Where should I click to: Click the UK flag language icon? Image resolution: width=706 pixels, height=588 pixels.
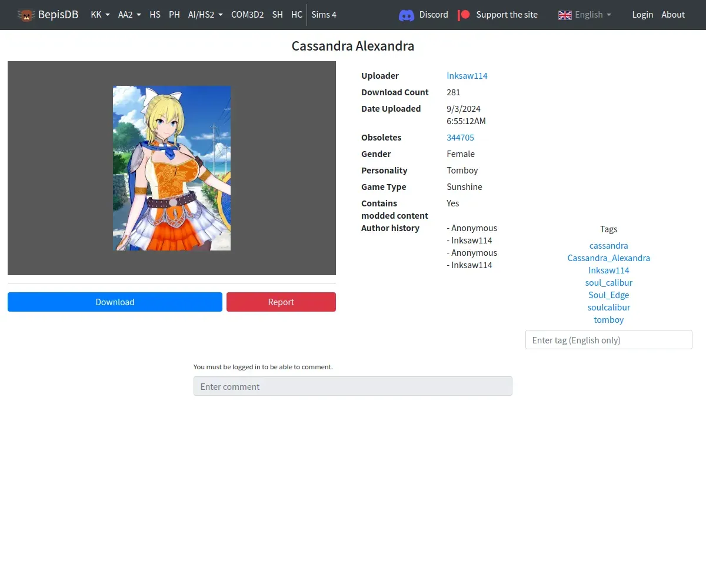click(565, 15)
